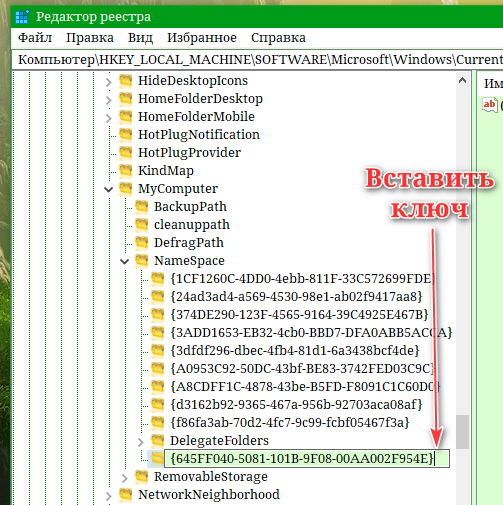Select the BackupPath key name

(x=190, y=207)
